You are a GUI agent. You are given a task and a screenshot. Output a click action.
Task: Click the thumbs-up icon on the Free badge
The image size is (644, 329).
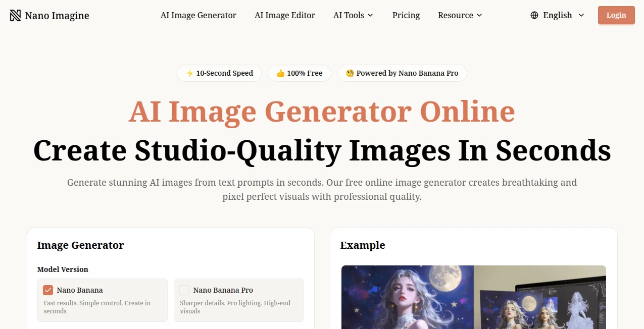click(280, 73)
